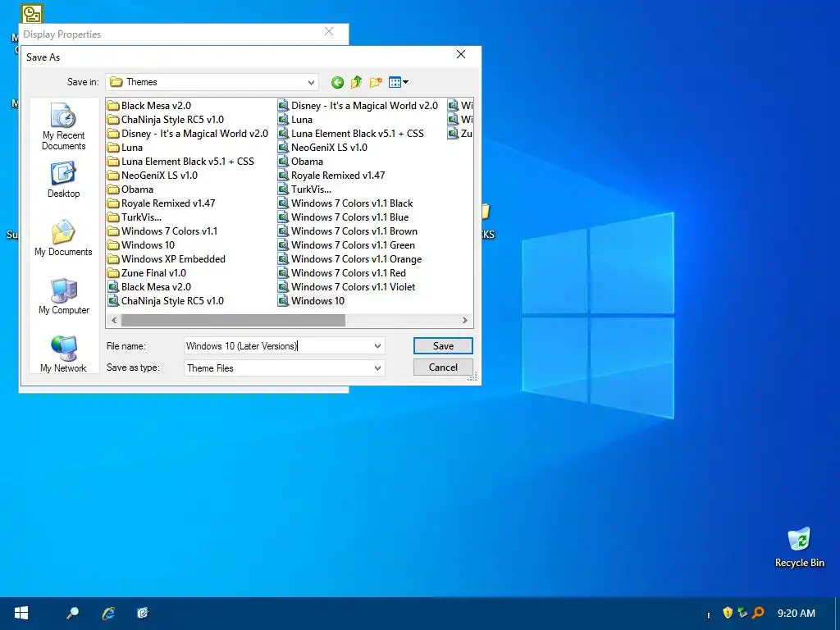Click the scrollbar left arrow
The width and height of the screenshot is (840, 630).
[114, 321]
